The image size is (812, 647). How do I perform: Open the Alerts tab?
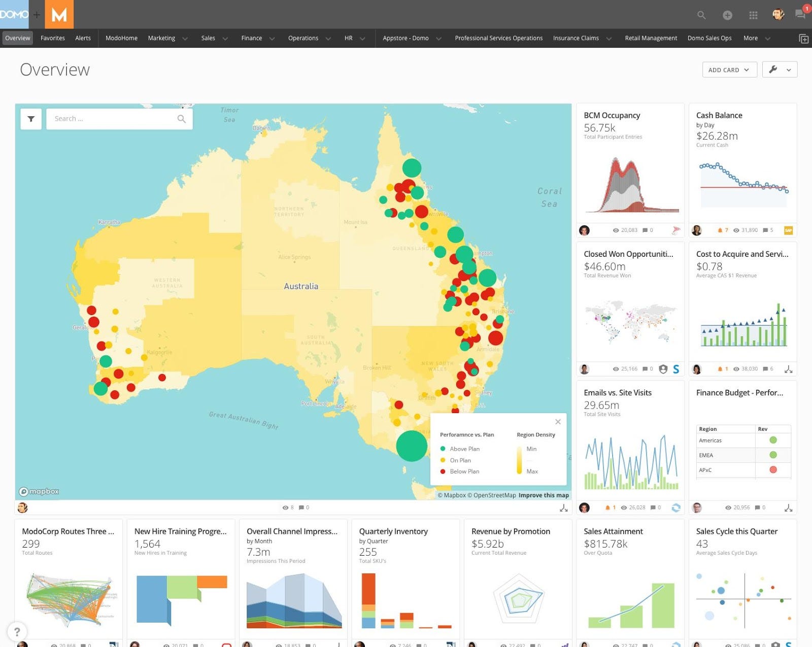coord(83,38)
